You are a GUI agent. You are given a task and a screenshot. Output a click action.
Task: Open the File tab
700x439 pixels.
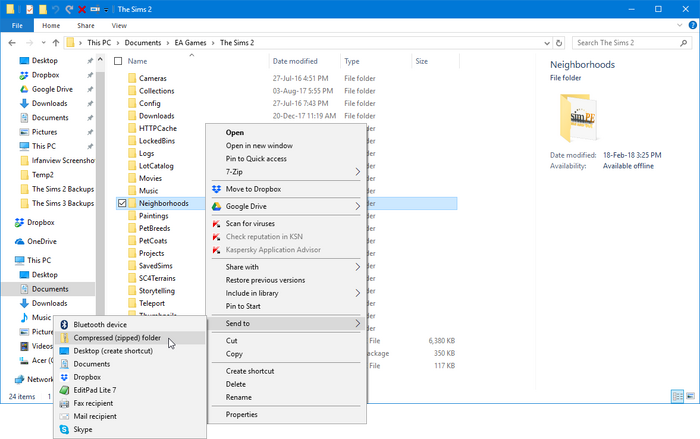[17, 25]
